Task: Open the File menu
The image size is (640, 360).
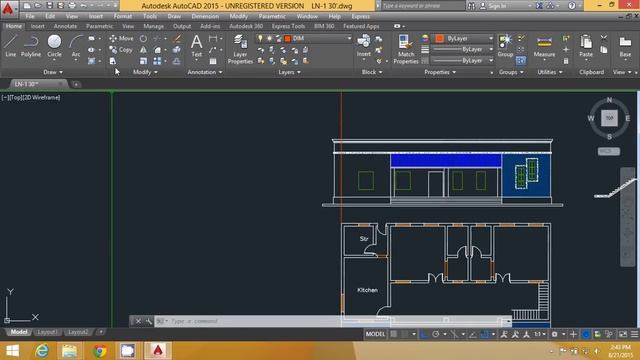Action: pyautogui.click(x=30, y=16)
